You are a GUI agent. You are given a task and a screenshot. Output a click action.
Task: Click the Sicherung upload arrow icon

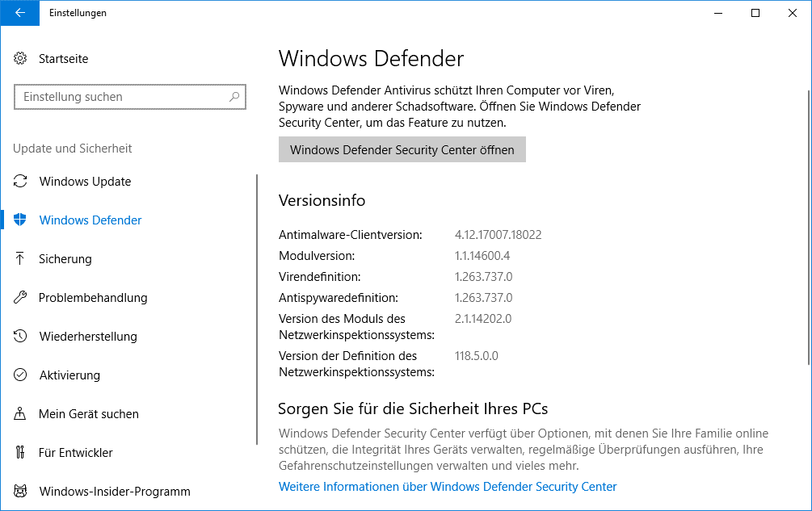tap(20, 258)
